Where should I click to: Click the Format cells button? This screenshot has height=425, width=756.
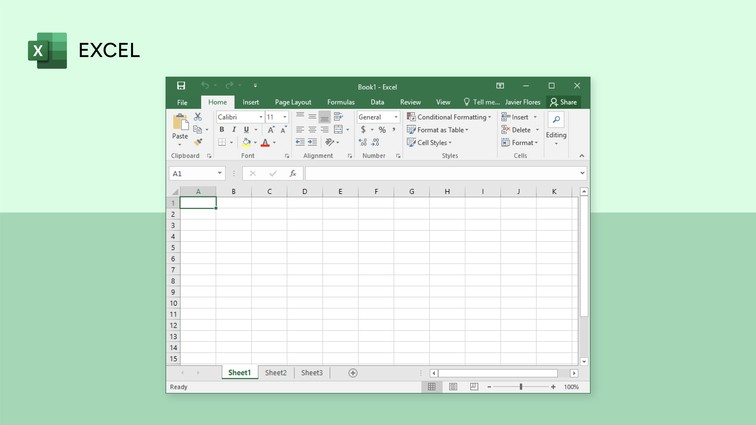(520, 143)
